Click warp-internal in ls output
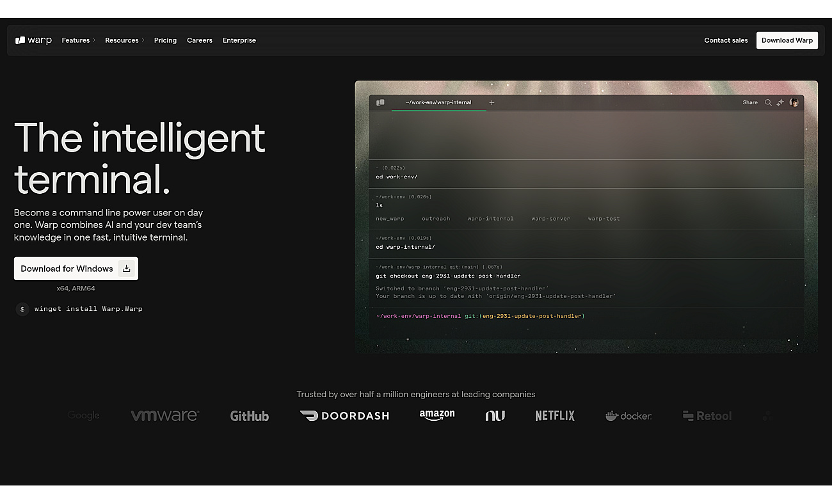Viewport: 832px width, 504px height. pyautogui.click(x=490, y=219)
